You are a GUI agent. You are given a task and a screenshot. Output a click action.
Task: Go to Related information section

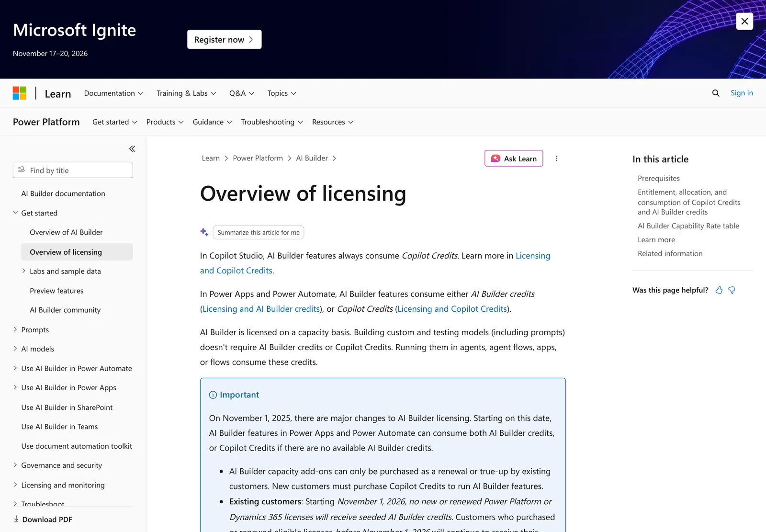(x=670, y=254)
